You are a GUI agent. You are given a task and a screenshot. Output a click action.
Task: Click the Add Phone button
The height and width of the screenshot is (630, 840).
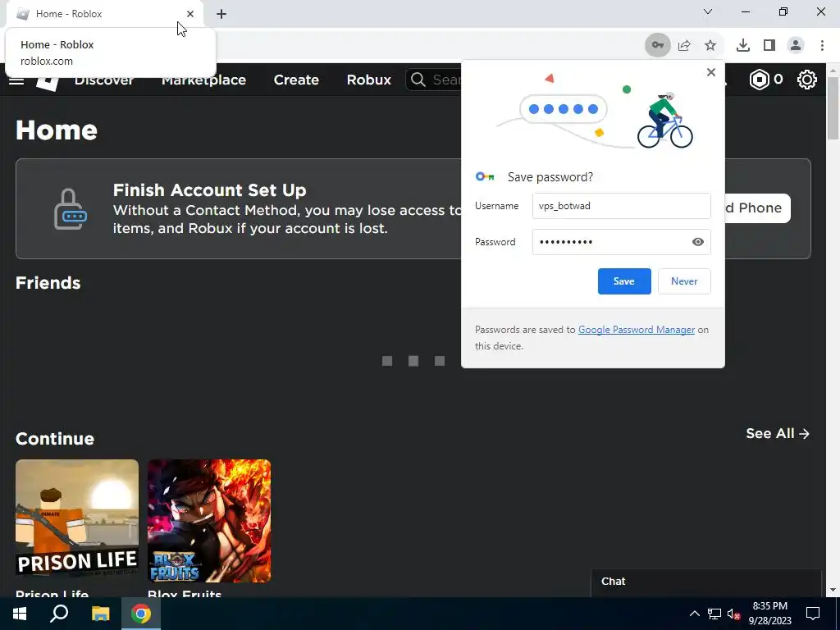[756, 208]
